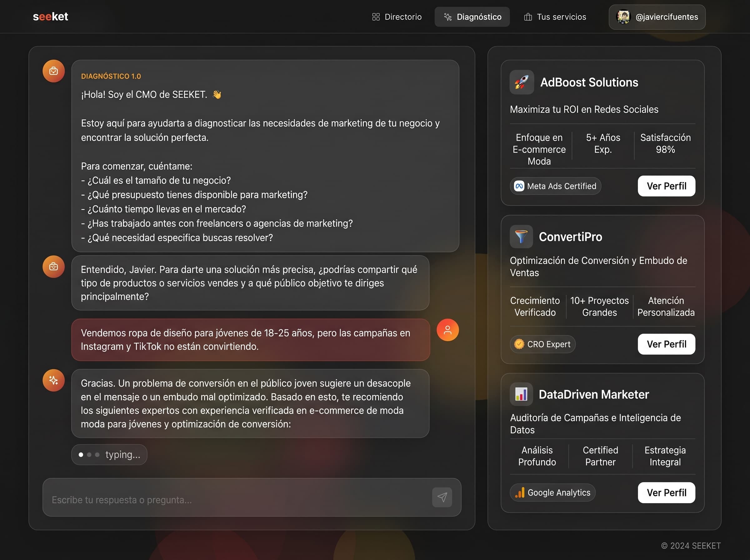Click the DataDriven Marketer chart icon
Screen dimensions: 750x560
(521, 394)
